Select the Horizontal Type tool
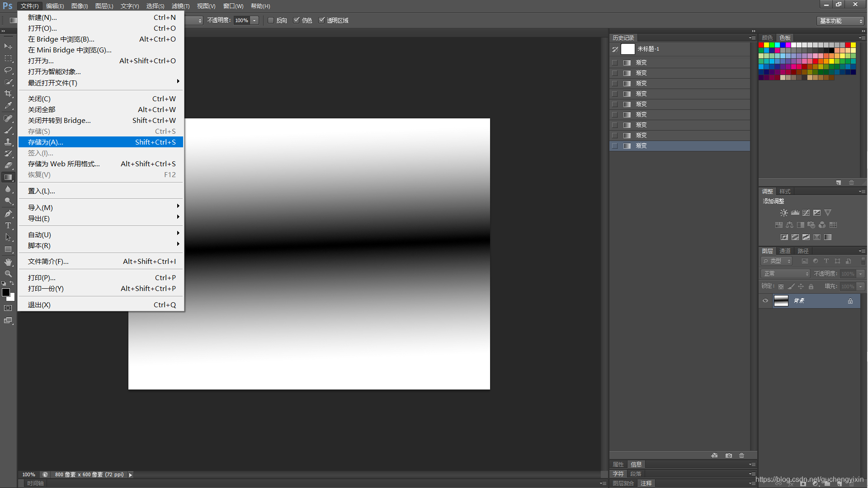868x488 pixels. 8,225
